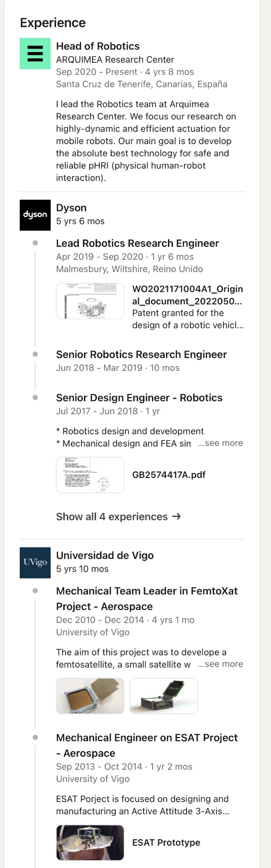Open WO2021171004A1_Original_document title text

click(188, 295)
